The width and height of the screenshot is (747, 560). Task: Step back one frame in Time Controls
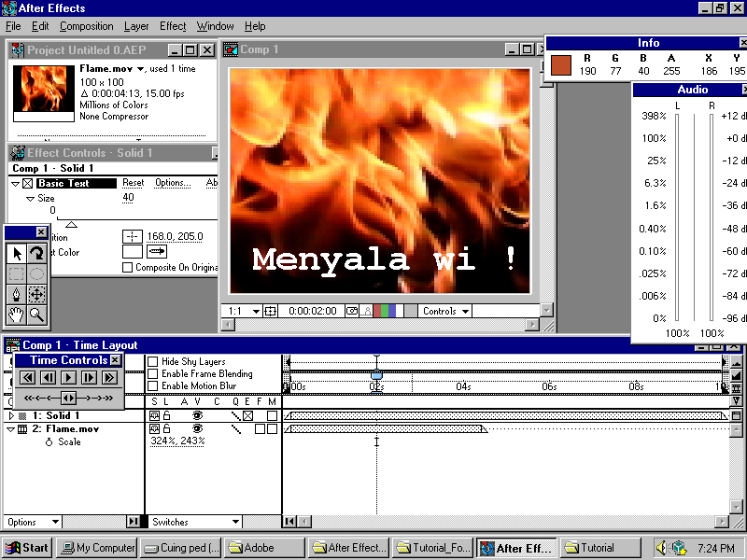(x=48, y=378)
